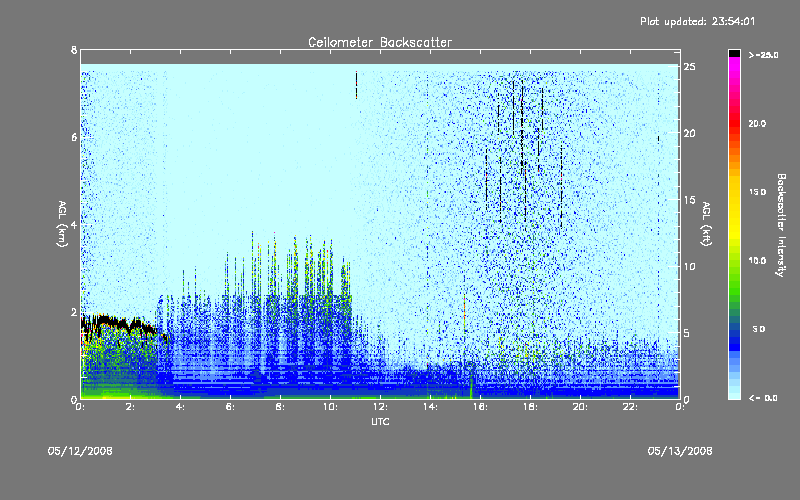Click the UTC x-axis label
The image size is (800, 500).
click(380, 421)
